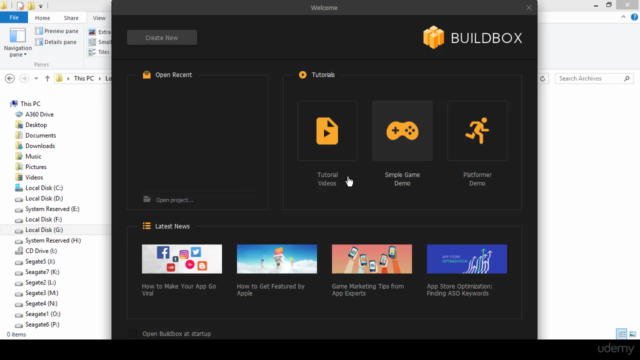Launch the Simple Game Demo gamepad icon
640x360 pixels.
pyautogui.click(x=402, y=131)
